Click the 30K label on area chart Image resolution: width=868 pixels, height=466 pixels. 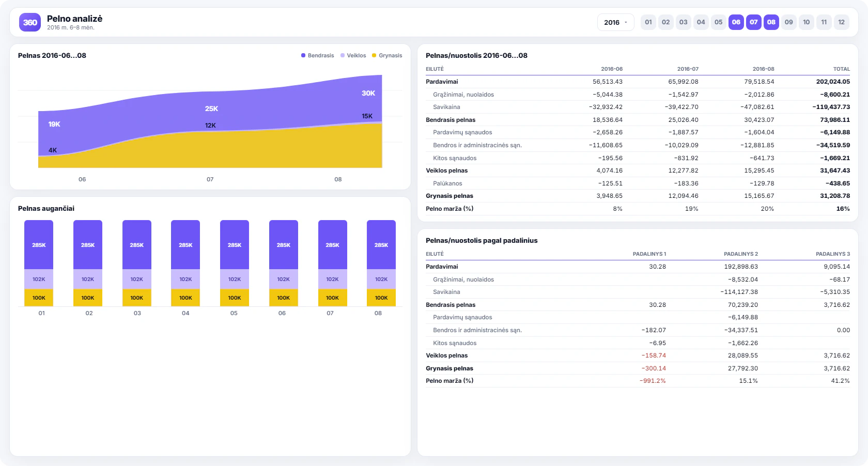pos(368,93)
